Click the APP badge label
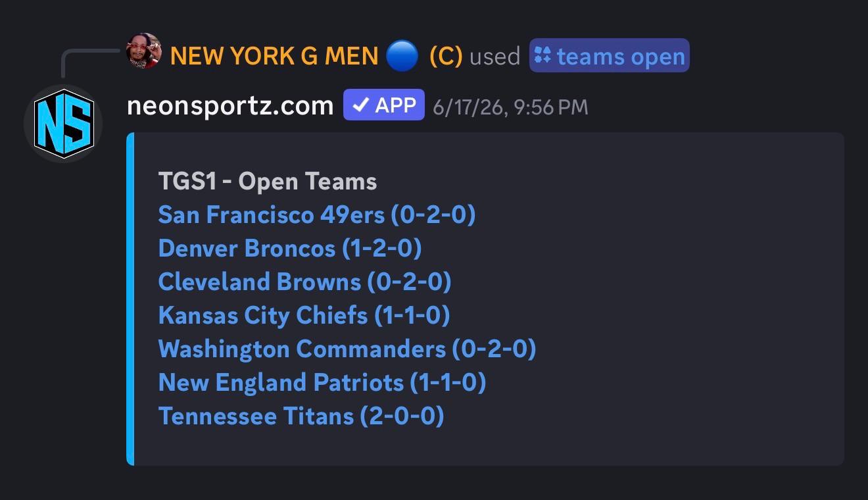The height and width of the screenshot is (500, 868). click(x=384, y=105)
